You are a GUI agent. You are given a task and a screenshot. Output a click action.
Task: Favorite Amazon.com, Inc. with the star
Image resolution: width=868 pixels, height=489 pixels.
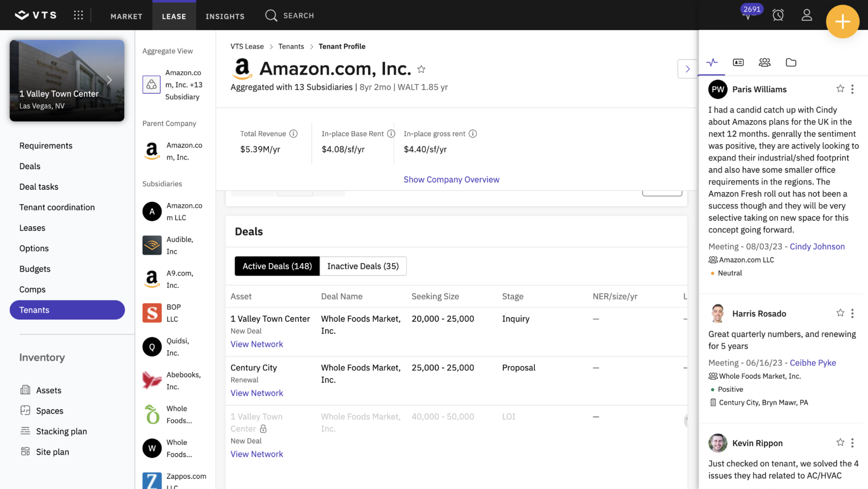click(x=421, y=69)
